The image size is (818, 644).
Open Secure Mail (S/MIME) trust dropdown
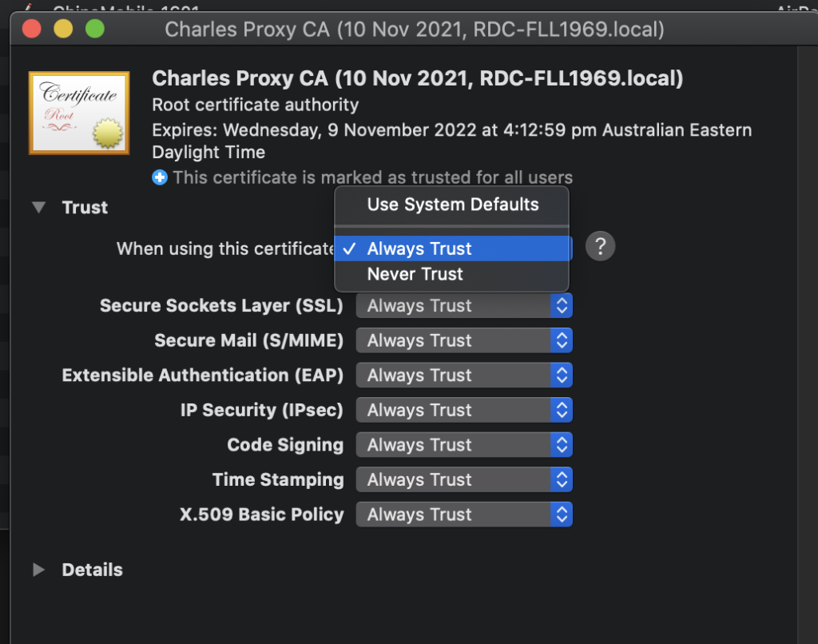click(464, 340)
